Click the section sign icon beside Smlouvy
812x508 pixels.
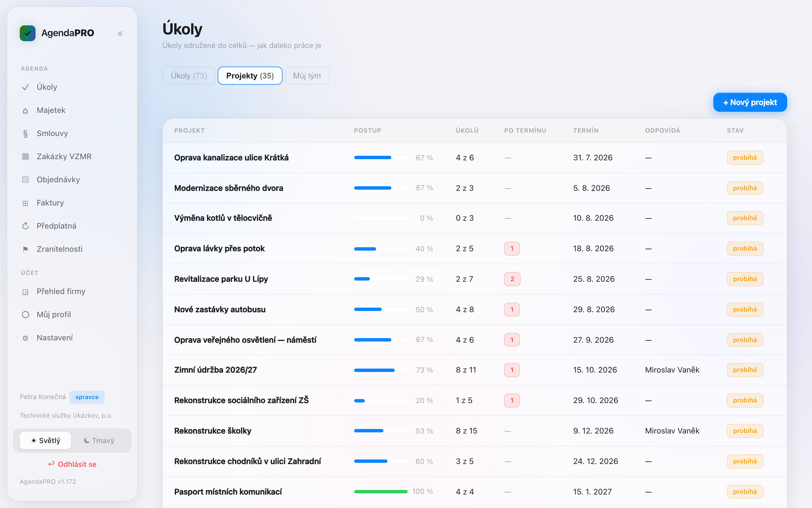(25, 134)
